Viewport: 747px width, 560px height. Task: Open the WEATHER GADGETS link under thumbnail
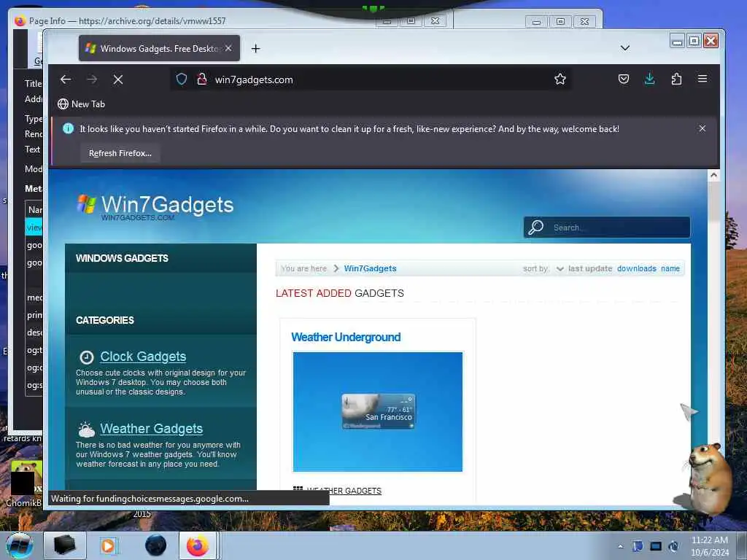click(344, 491)
